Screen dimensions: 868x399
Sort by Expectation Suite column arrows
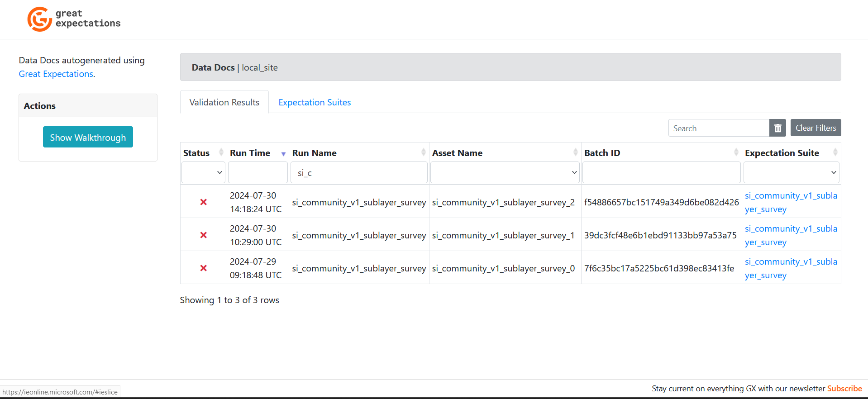point(835,152)
